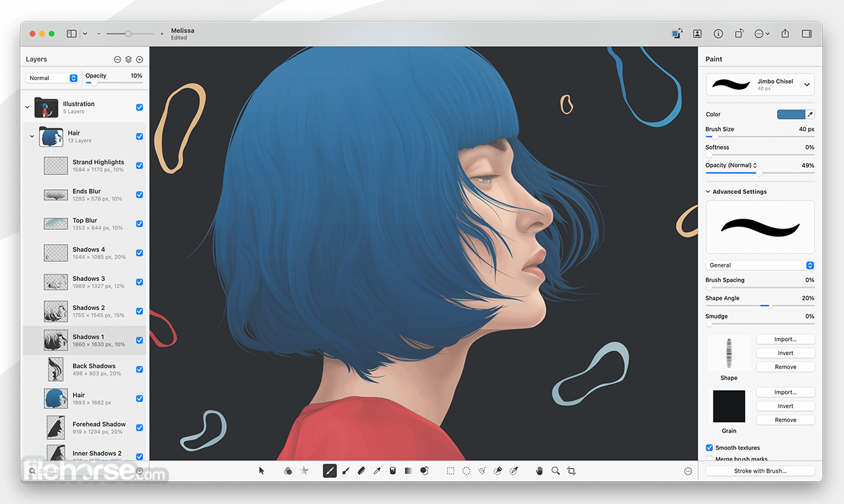Toggle Top Blur layer visibility
The image size is (844, 504).
click(x=139, y=224)
